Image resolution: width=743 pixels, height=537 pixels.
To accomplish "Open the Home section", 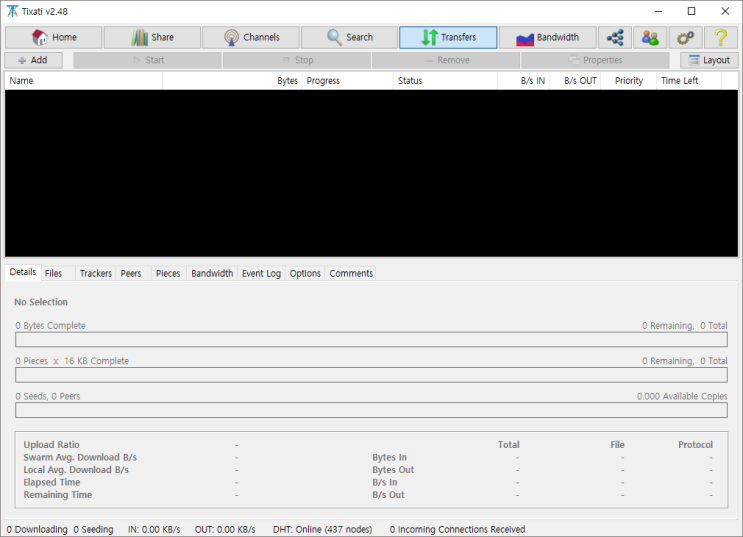I will [x=54, y=38].
